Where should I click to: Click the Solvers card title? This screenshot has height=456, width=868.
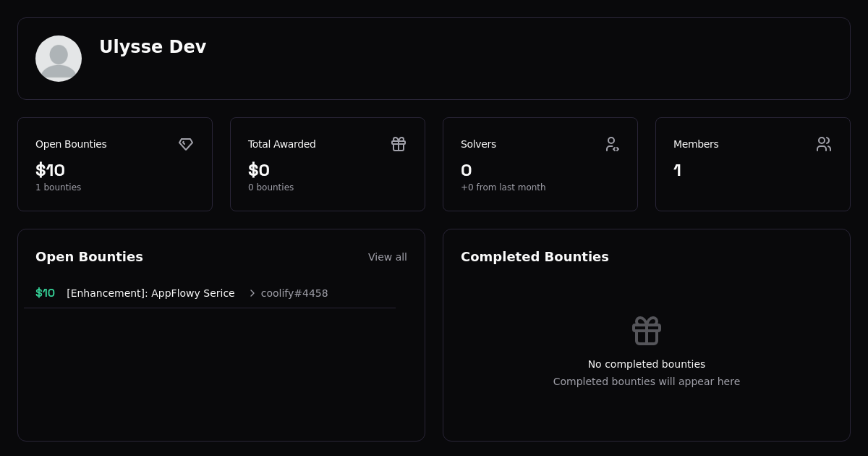[478, 144]
